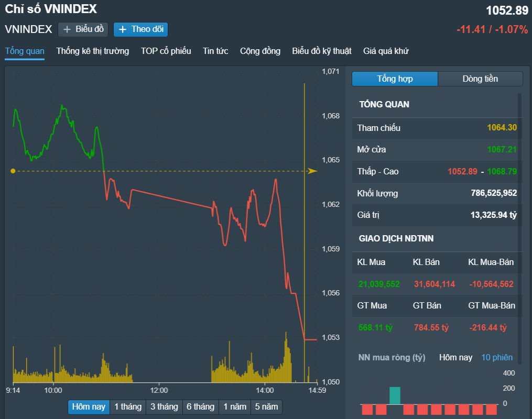Viewport: 532px width, 419px height.
Task: Select 6 tháng chart range
Action: (x=200, y=407)
